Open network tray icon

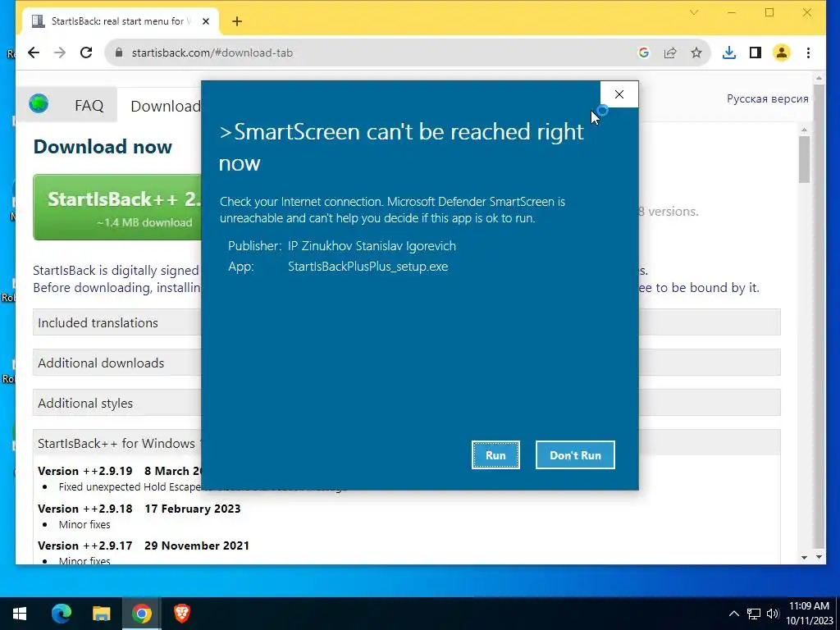pos(754,614)
